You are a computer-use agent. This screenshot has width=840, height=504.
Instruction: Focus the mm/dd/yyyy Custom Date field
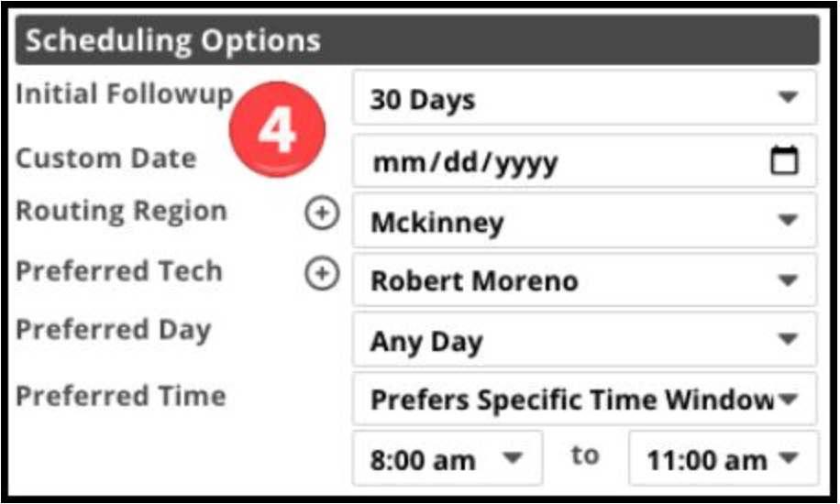click(x=550, y=163)
